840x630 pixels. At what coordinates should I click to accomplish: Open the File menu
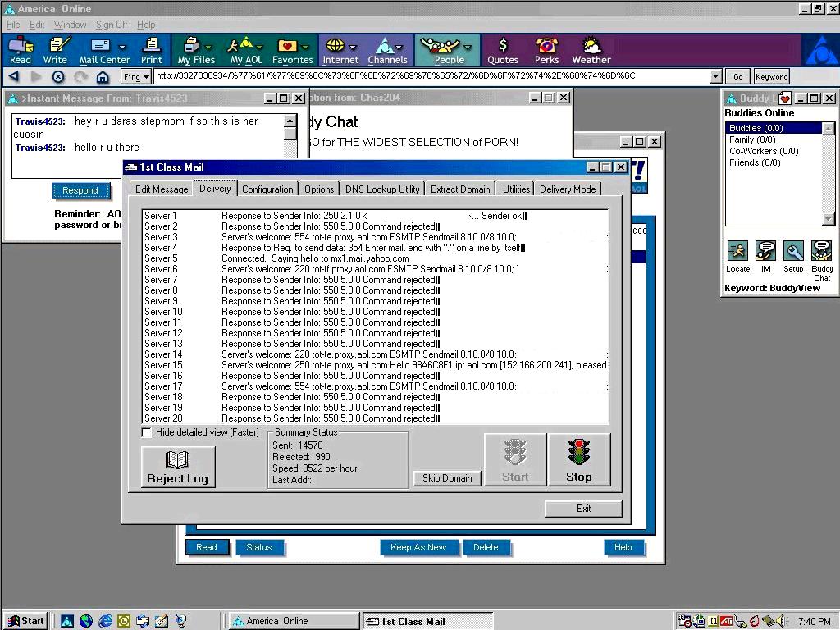pos(13,25)
